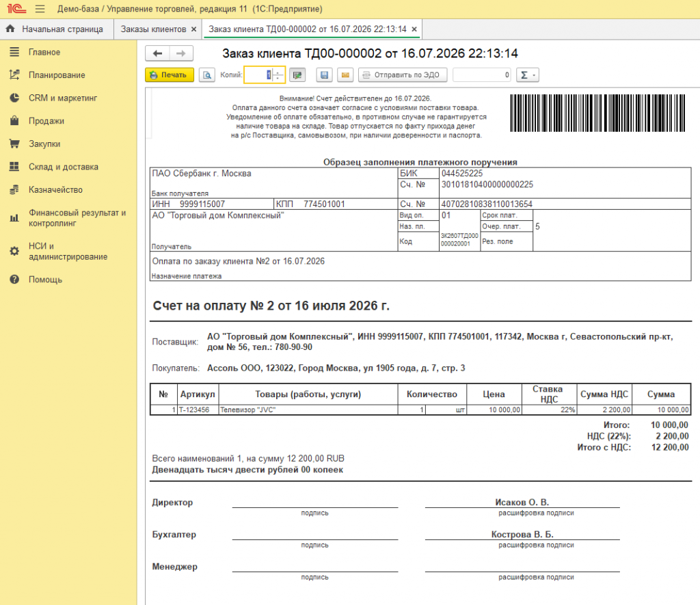Open Финансовый результат и контроллинг section
This screenshot has height=605, width=700.
click(77, 218)
